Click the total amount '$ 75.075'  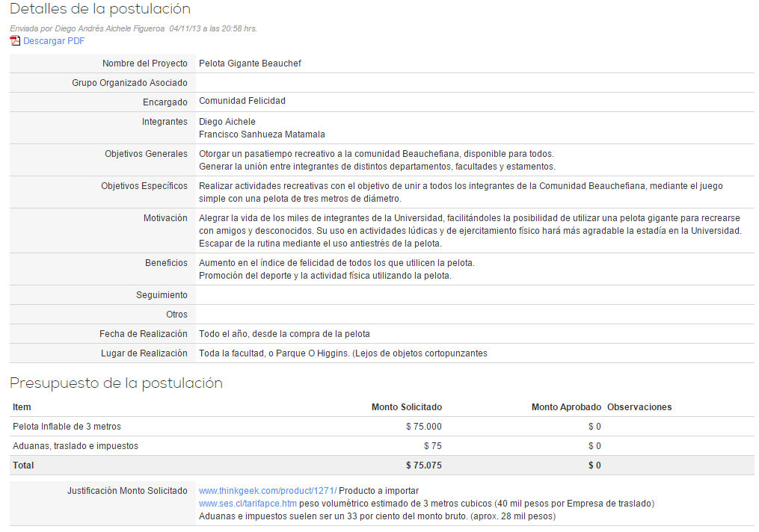point(423,466)
